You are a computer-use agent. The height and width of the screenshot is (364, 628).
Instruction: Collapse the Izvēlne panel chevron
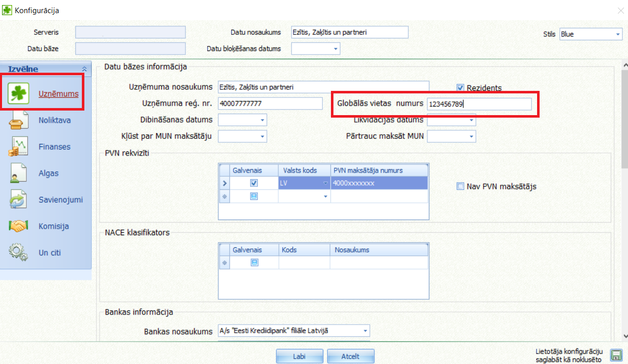point(84,69)
